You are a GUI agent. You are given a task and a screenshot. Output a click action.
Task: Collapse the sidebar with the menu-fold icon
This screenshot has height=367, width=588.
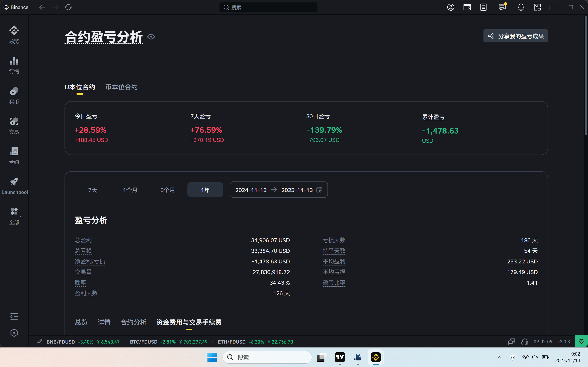(x=14, y=316)
